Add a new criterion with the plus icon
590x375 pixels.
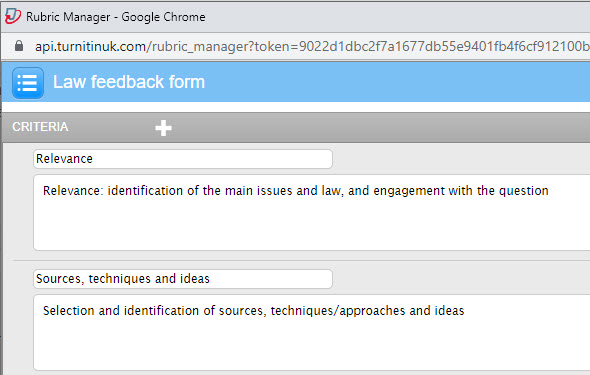(x=163, y=128)
